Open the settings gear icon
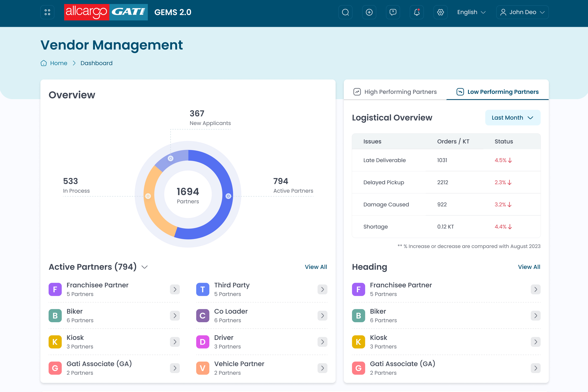 pos(440,12)
